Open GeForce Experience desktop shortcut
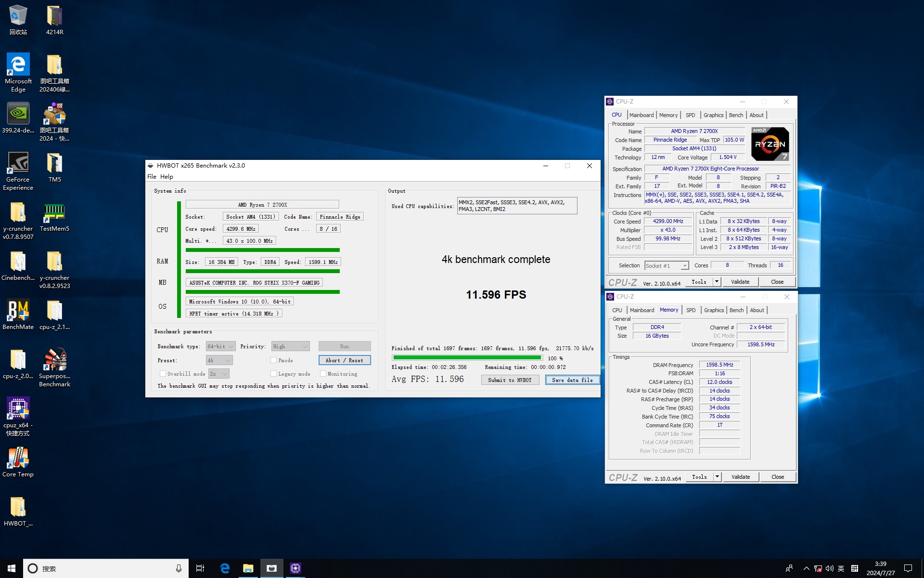 coord(18,171)
